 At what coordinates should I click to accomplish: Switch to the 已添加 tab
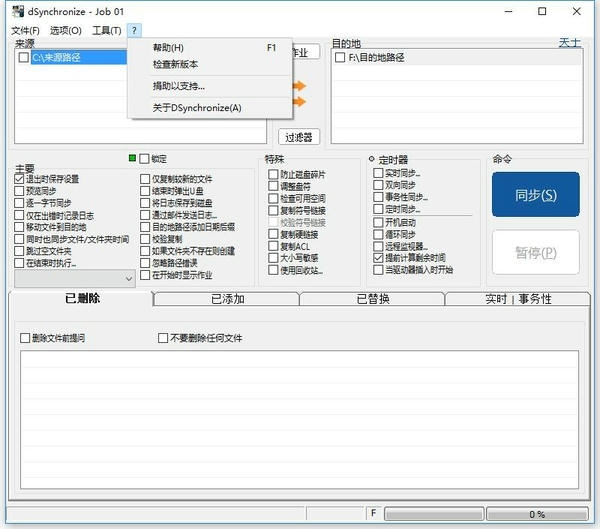227,299
